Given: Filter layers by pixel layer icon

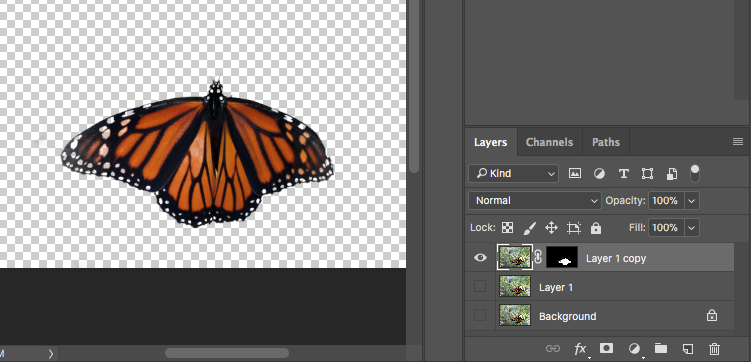Looking at the screenshot, I should 575,173.
